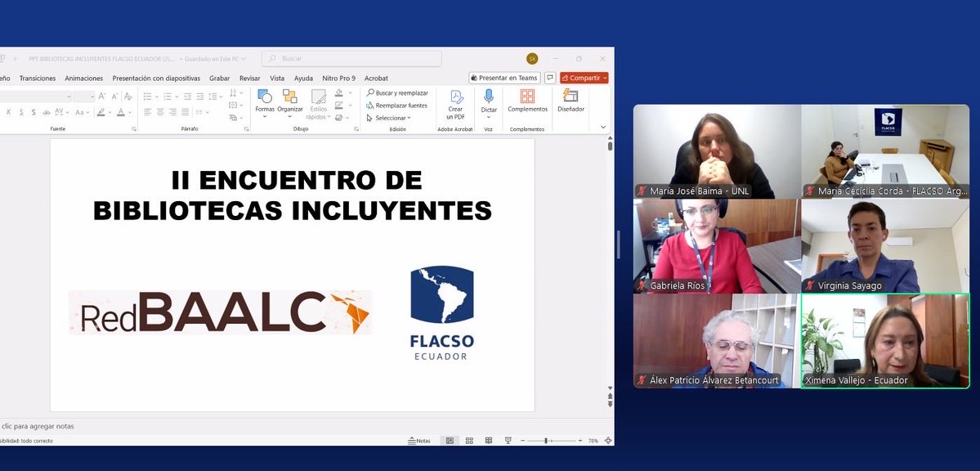Image resolution: width=980 pixels, height=471 pixels.
Task: Increase font size with the larger A icon
Action: click(102, 96)
